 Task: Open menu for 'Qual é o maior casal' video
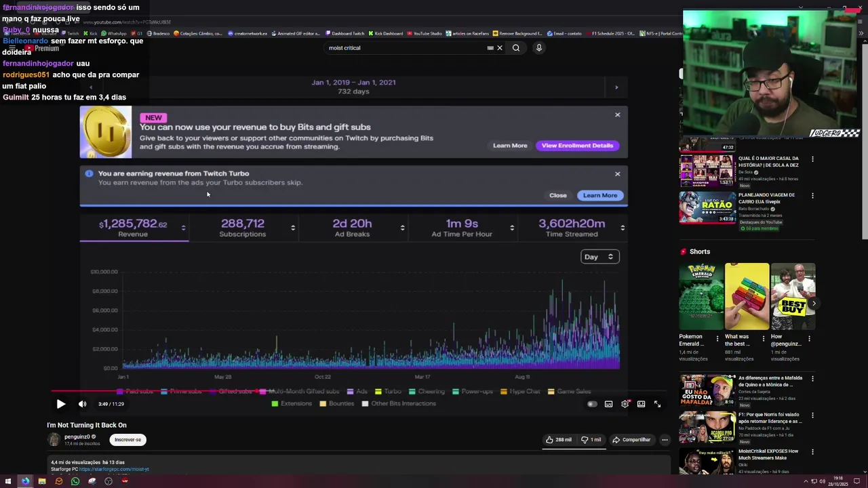812,159
